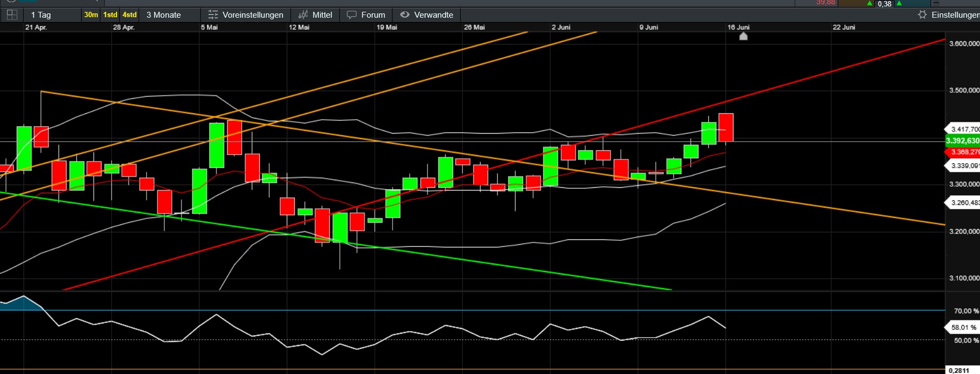Click the house-shaped time marker below 16 Juni
This screenshot has width=980, height=374.
pos(743,36)
